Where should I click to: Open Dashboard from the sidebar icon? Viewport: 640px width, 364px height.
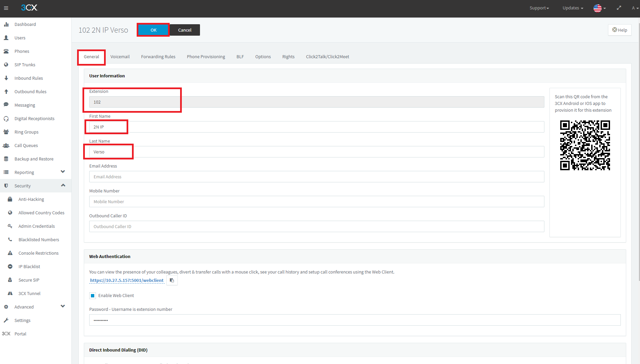6,24
